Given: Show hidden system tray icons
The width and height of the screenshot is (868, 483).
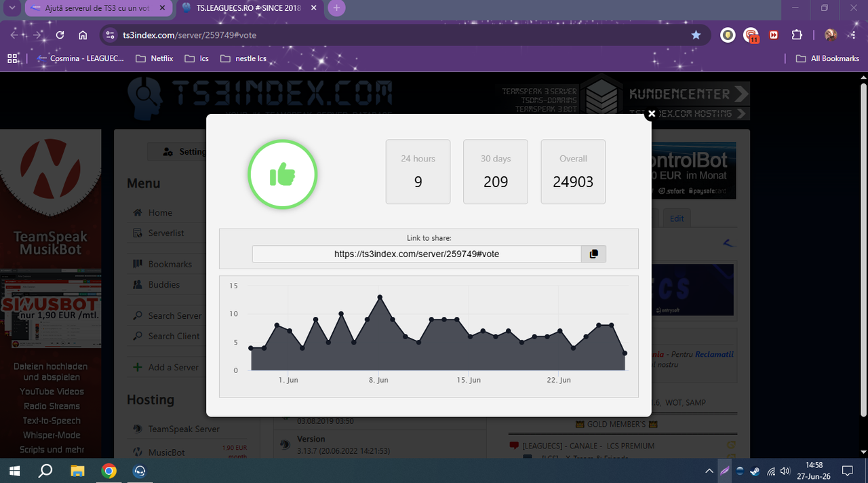Looking at the screenshot, I should click(x=709, y=471).
